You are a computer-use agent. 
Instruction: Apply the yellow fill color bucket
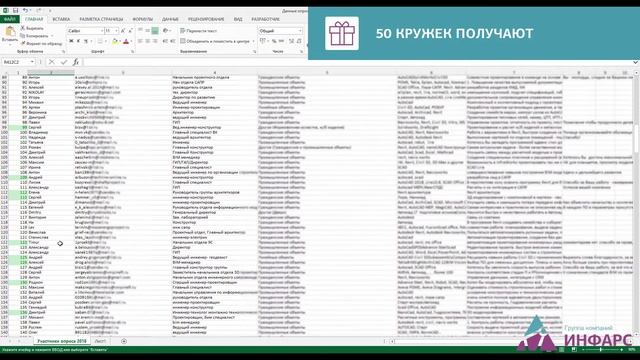[115, 41]
